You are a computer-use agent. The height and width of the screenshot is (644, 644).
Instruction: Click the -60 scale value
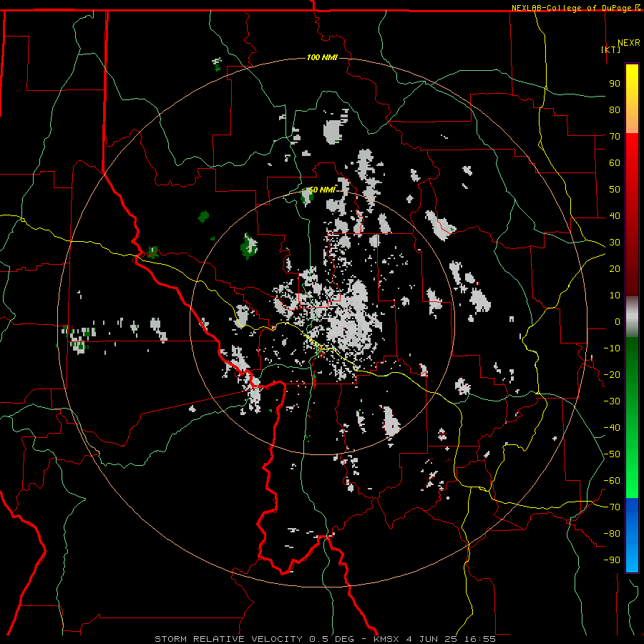[x=612, y=481]
